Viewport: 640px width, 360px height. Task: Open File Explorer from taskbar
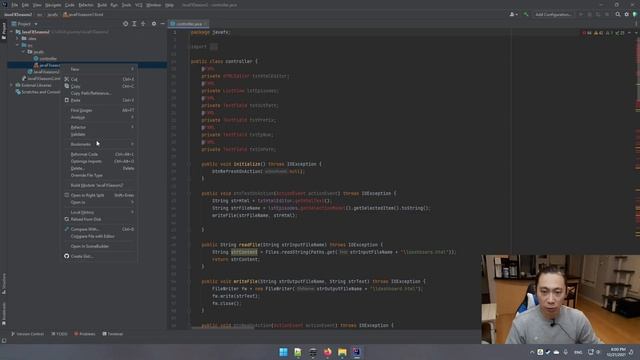point(342,352)
